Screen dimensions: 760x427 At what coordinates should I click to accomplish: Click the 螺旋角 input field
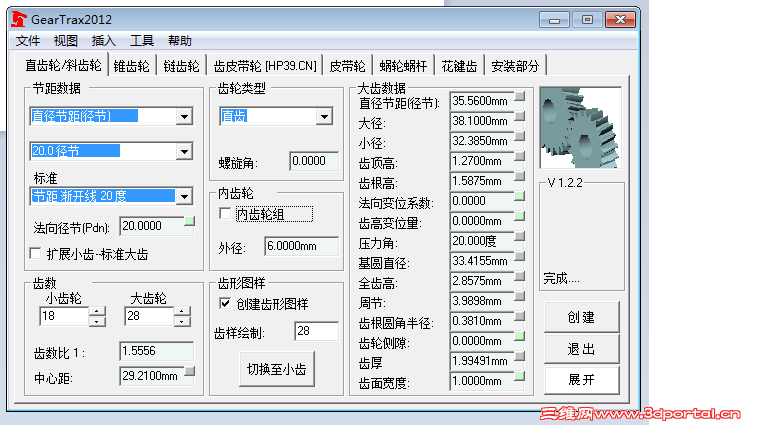pyautogui.click(x=314, y=161)
